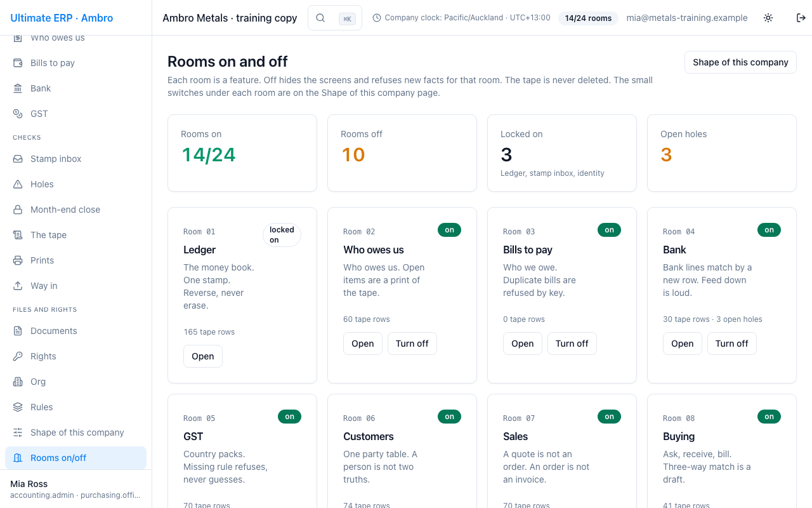The height and width of the screenshot is (508, 812).
Task: Click the 14/24 rooms badge in header
Action: 588,18
